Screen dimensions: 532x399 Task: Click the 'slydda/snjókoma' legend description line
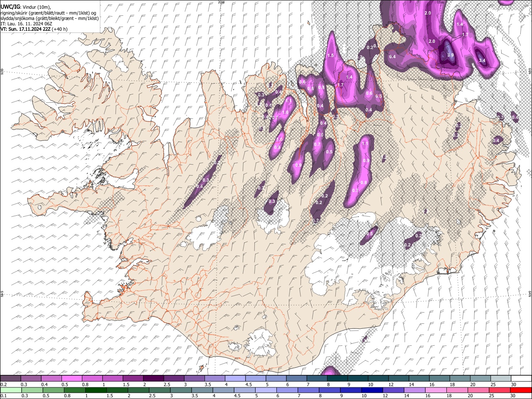(49, 18)
